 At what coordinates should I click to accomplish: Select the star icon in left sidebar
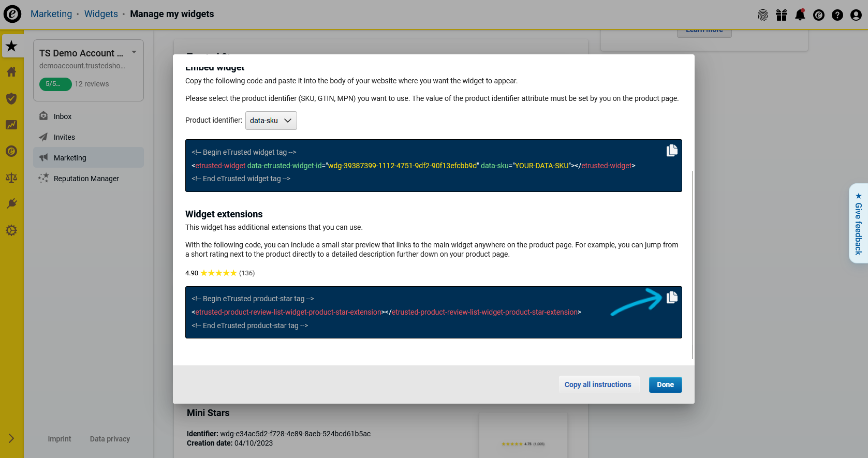coord(11,46)
